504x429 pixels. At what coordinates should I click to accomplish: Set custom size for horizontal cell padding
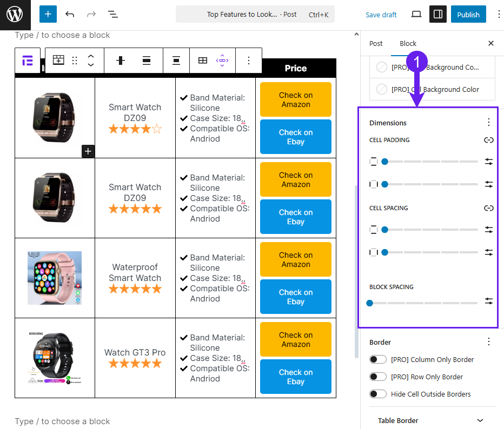(488, 184)
